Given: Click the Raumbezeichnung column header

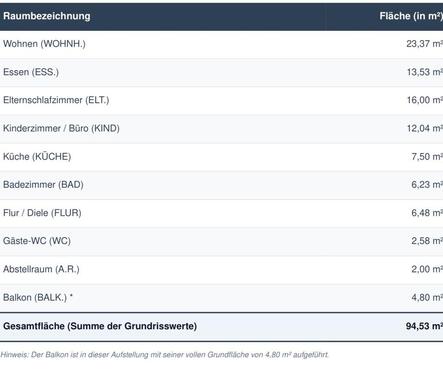Looking at the screenshot, I should point(47,16).
